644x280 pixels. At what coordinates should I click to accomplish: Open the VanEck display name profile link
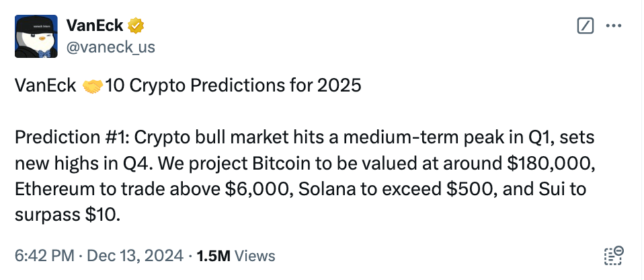tap(95, 26)
